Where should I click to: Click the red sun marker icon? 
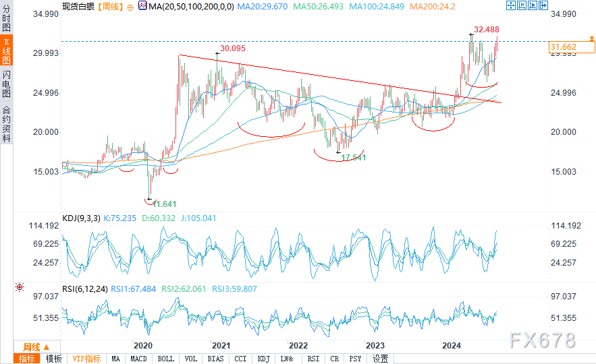(20, 287)
